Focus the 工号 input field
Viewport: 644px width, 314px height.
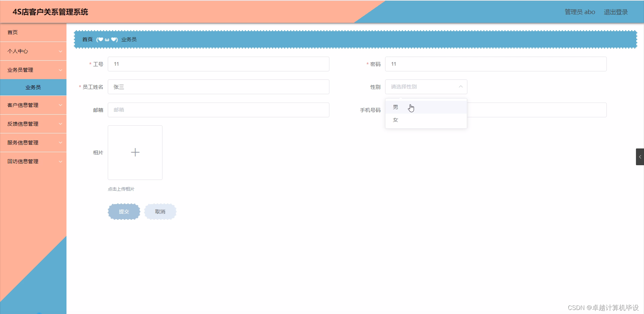click(218, 64)
